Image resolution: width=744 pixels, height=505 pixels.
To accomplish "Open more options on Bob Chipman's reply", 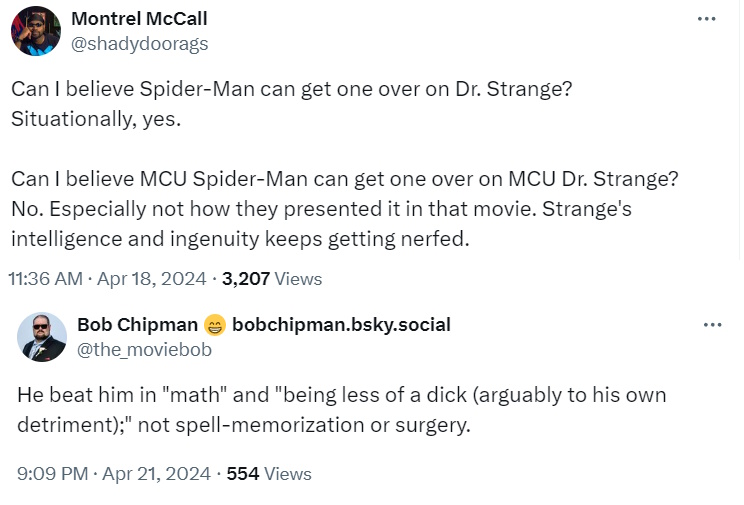I will pyautogui.click(x=712, y=325).
